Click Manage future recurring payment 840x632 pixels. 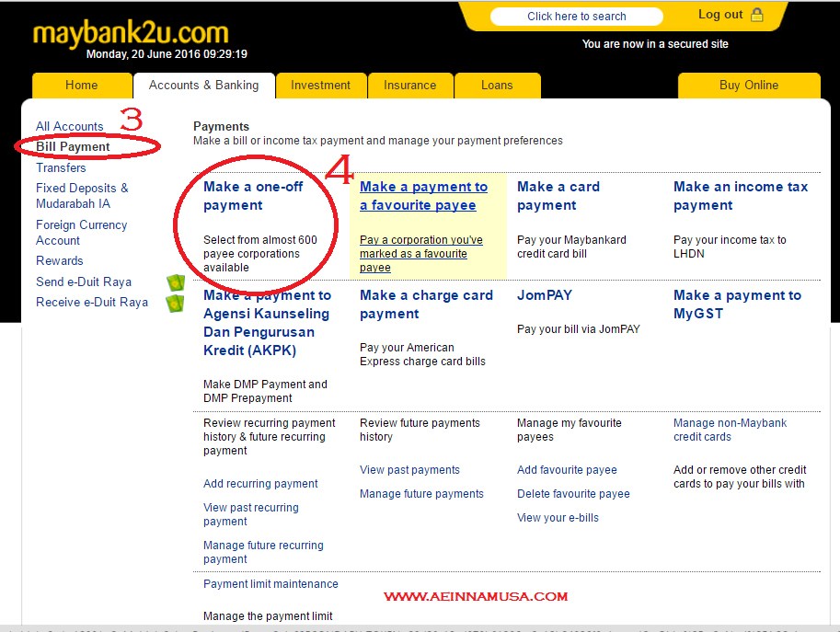(x=263, y=552)
